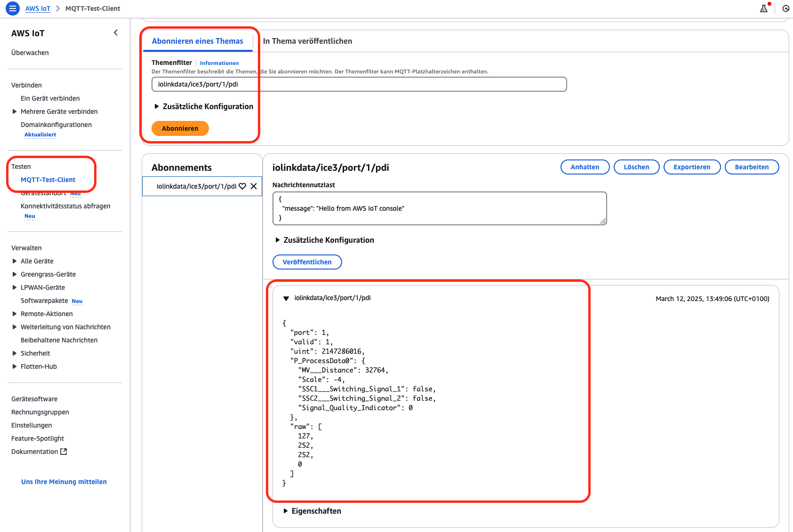
Task: Click the "Signal_Quality_Indicator": 0 line
Action: [355, 408]
